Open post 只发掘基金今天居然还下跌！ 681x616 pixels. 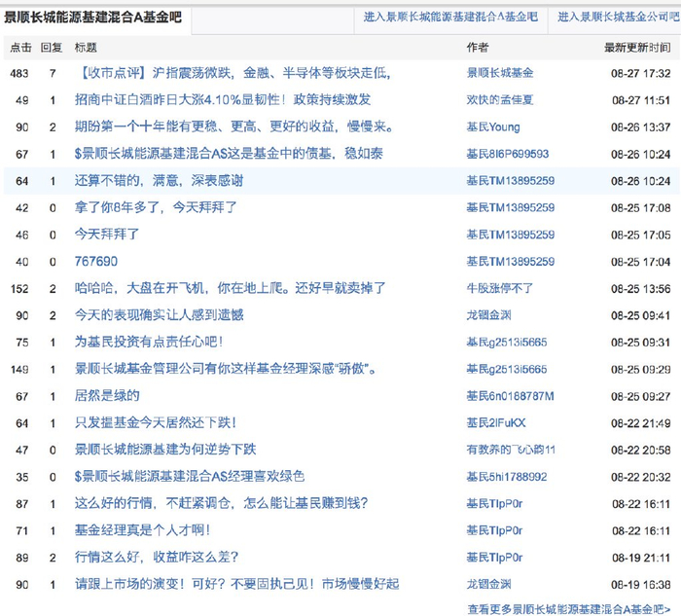156,423
